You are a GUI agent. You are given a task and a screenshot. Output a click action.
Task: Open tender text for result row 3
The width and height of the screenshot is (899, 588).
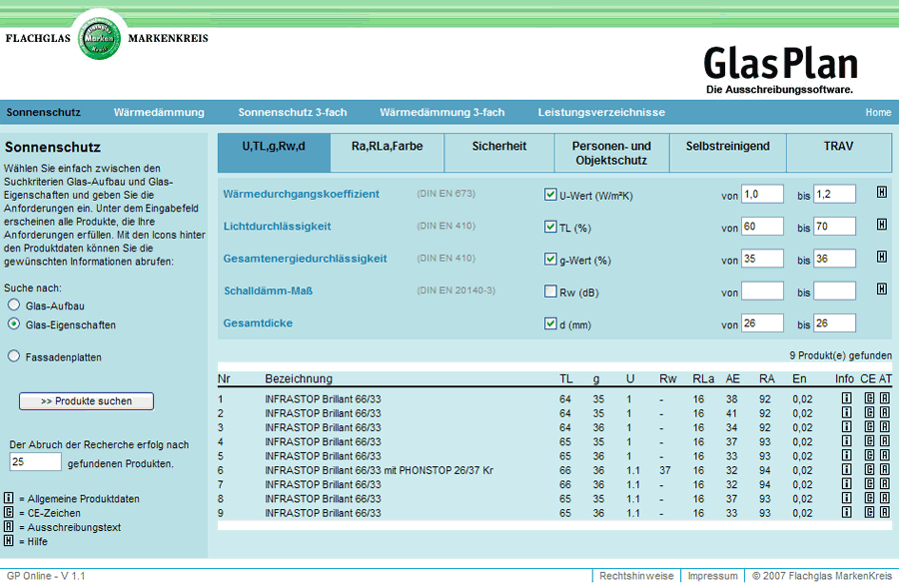pyautogui.click(x=885, y=427)
